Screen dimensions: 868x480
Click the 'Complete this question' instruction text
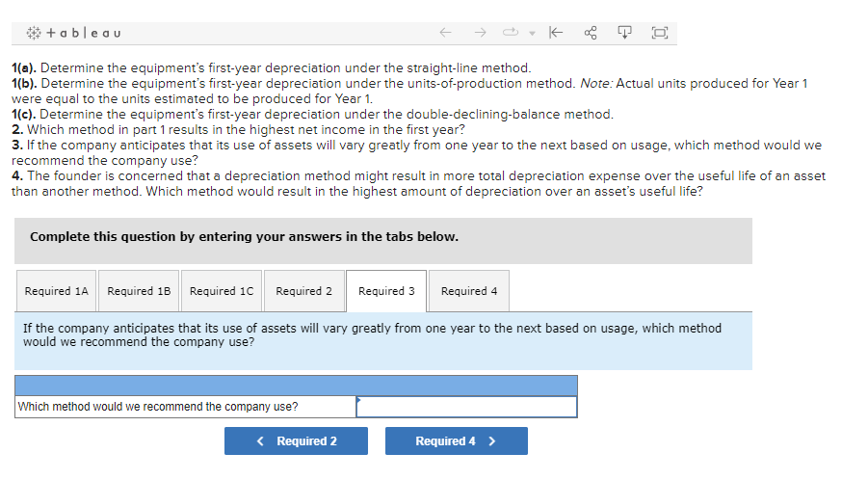coord(244,236)
